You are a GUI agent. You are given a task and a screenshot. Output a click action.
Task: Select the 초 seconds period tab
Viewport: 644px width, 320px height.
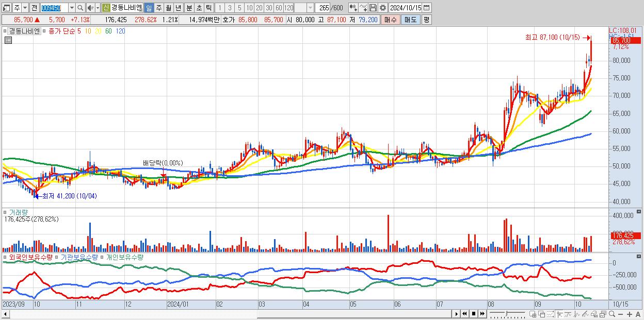click(198, 8)
